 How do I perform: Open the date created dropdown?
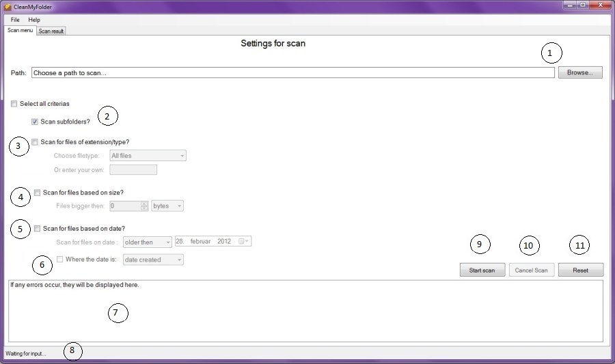pyautogui.click(x=152, y=260)
